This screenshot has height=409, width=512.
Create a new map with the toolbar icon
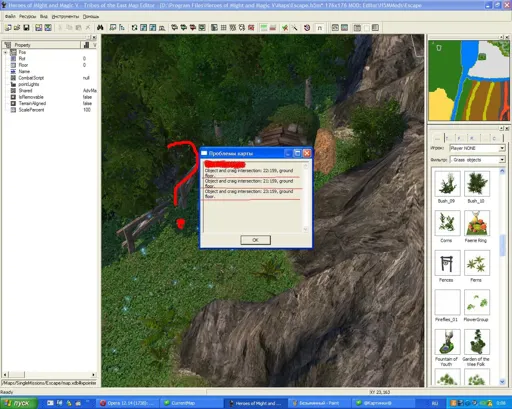[x=8, y=28]
